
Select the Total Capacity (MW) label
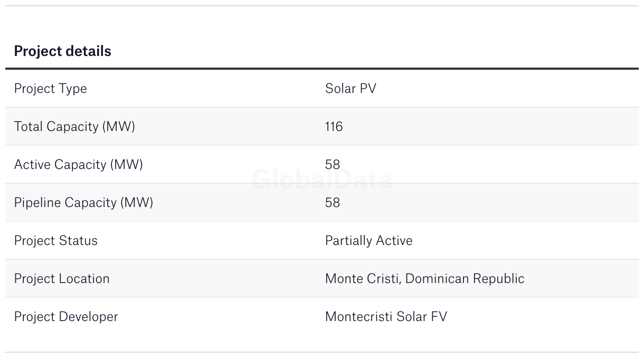pos(74,127)
